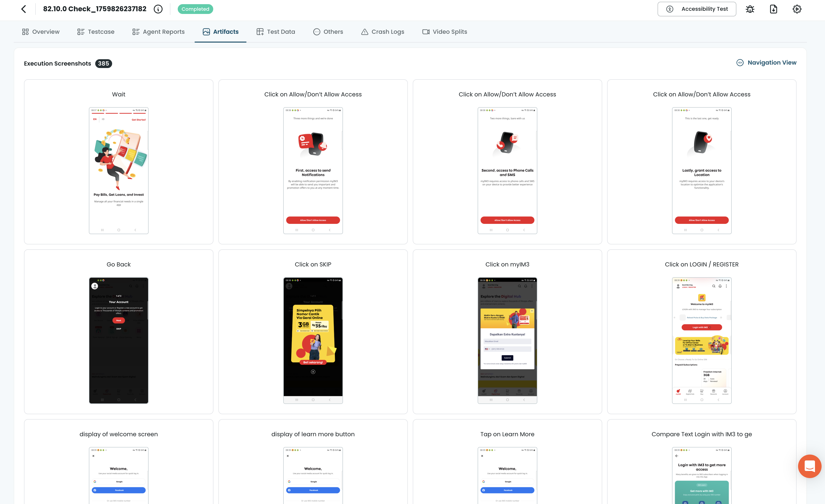Switch to the Testcase tab
This screenshot has height=504, width=825.
(96, 32)
